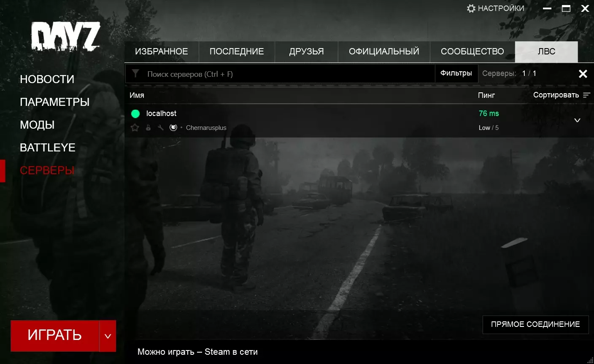Click the DayZ logo
This screenshot has height=364, width=594.
pyautogui.click(x=65, y=37)
